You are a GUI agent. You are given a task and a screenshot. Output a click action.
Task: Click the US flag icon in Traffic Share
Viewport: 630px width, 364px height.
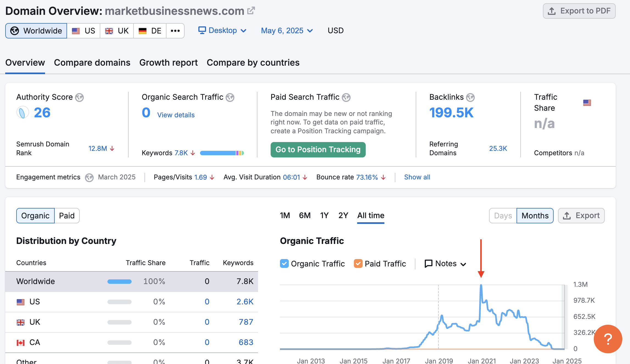coord(587,103)
